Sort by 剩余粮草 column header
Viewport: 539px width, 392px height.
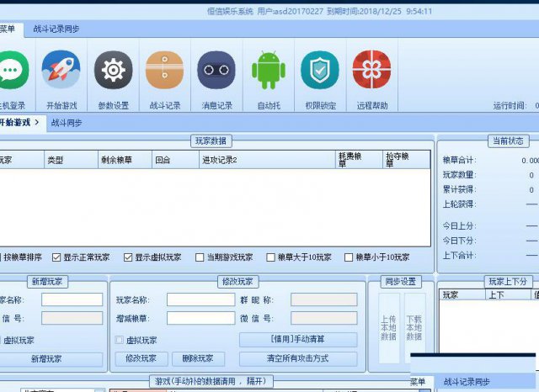pyautogui.click(x=125, y=160)
